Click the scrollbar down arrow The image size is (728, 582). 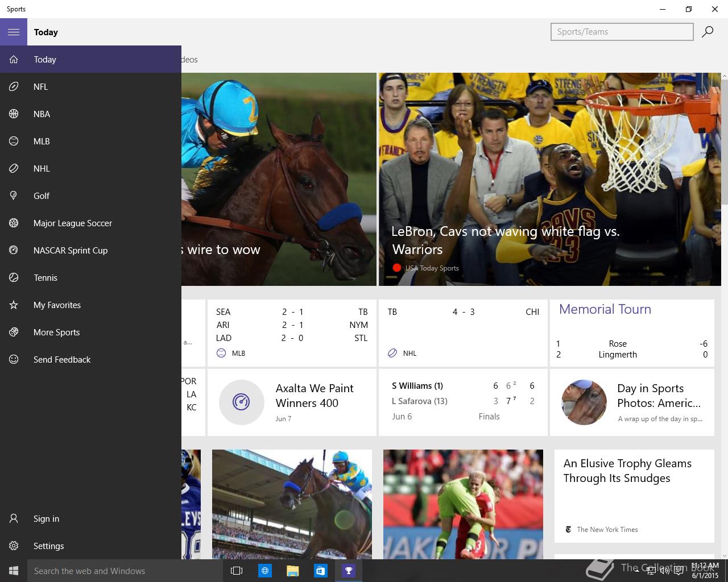tap(724, 555)
